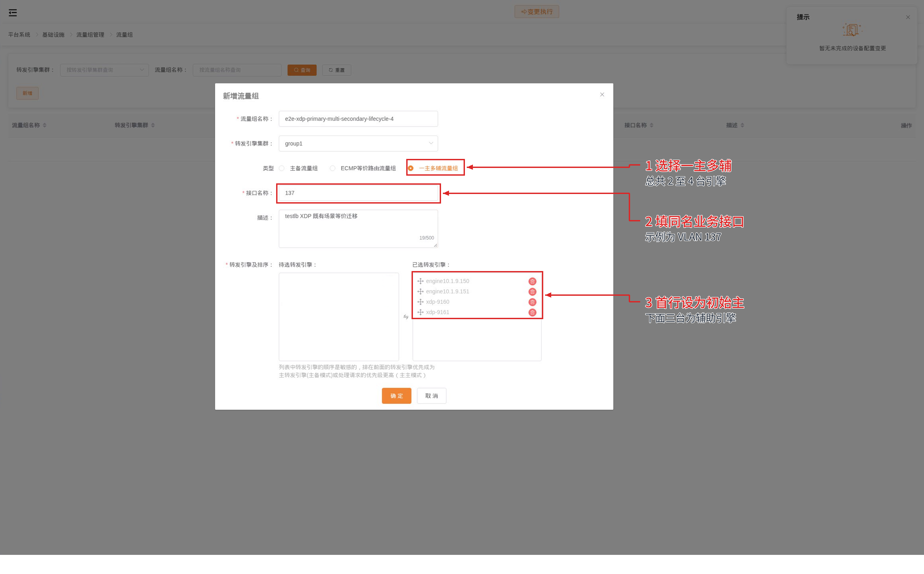Remove engine10.1.9.151 with its trash icon

coord(532,292)
